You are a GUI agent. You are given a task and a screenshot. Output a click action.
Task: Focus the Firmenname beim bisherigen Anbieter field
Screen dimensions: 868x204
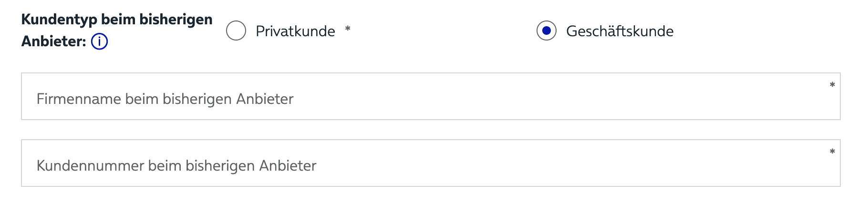coord(431,96)
